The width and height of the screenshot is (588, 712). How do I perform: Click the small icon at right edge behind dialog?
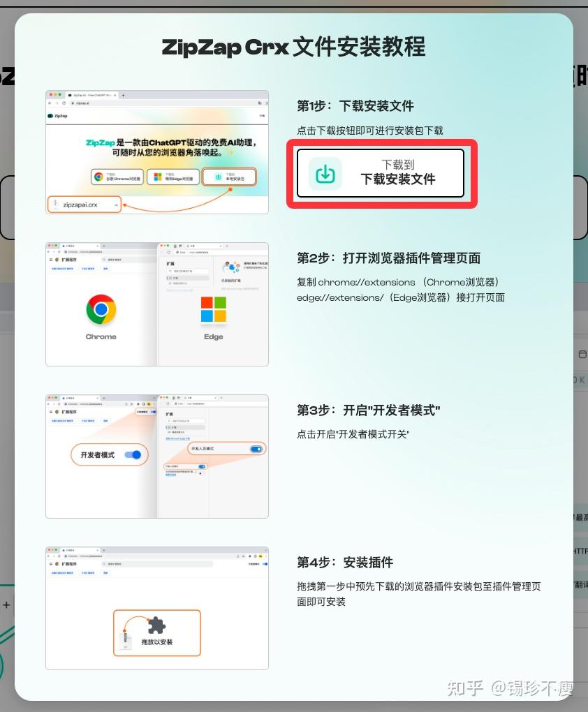[x=582, y=354]
